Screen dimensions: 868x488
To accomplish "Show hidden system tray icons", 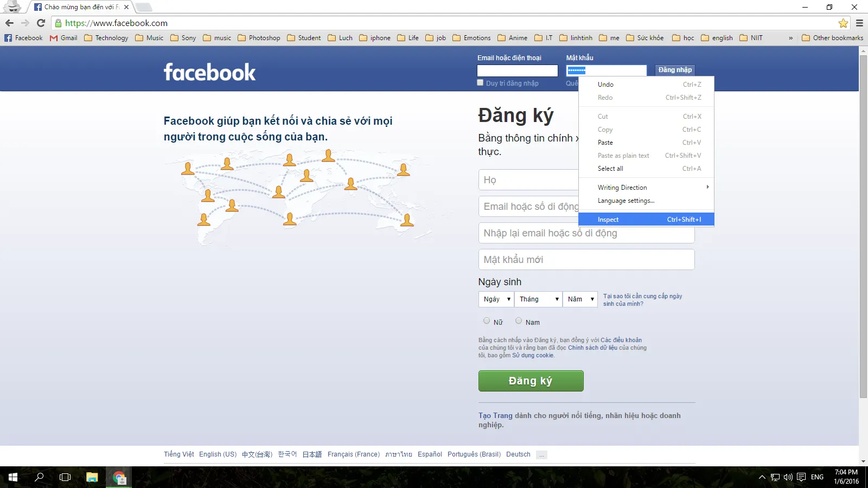I will click(x=762, y=477).
